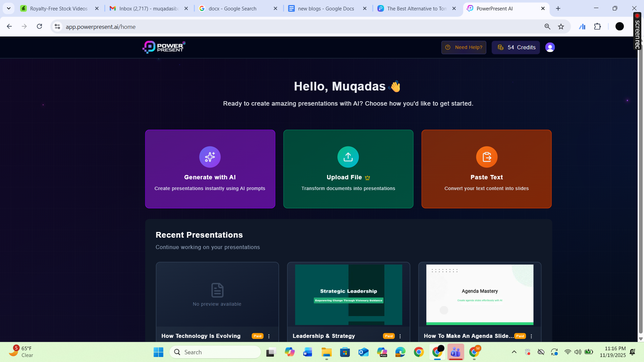Open the browser extensions puzzle icon
Image resolution: width=644 pixels, height=362 pixels.
(598, 26)
